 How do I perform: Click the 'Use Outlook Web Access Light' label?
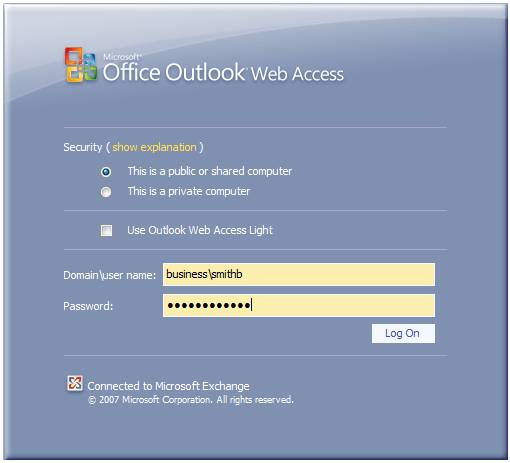[200, 230]
